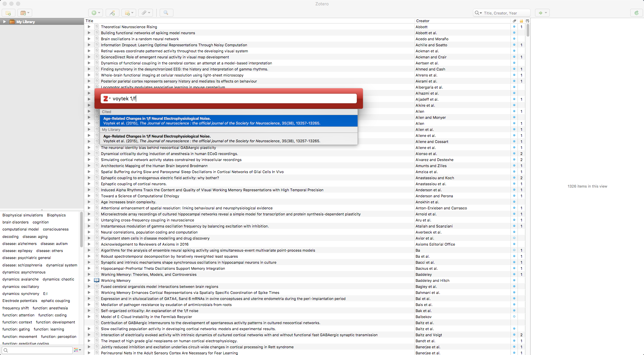Open the tag selector actions menu

[77, 350]
